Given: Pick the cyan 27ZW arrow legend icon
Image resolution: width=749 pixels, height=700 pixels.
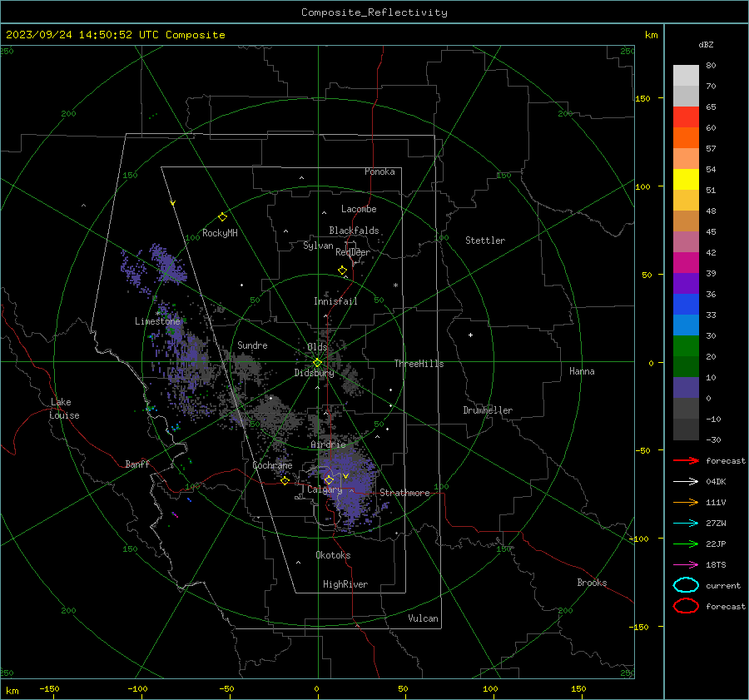Looking at the screenshot, I should [686, 524].
